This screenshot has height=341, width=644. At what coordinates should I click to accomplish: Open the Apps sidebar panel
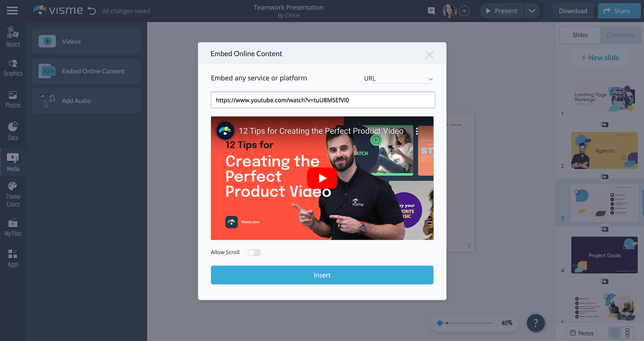coord(13,258)
